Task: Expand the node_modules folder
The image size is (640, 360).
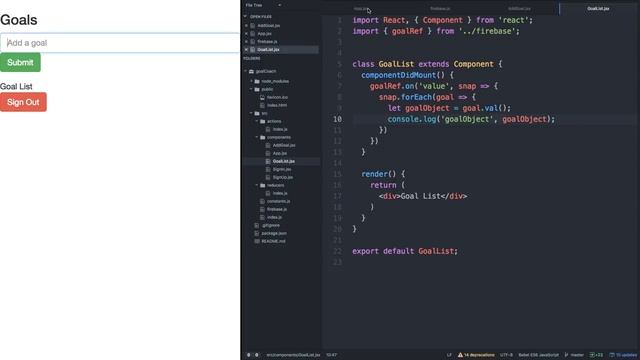Action: [x=251, y=81]
